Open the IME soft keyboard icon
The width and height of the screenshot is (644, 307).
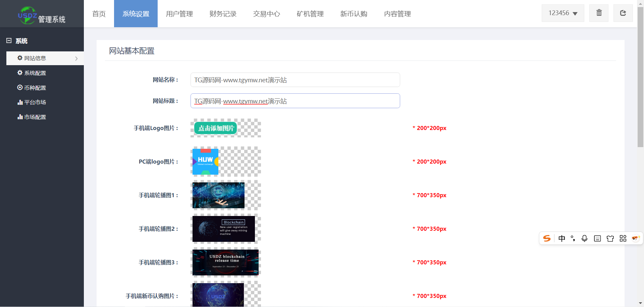click(597, 238)
